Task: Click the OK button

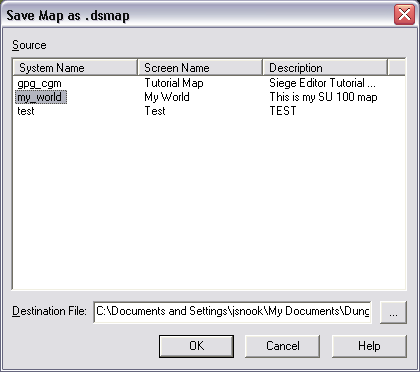Action: [196, 346]
